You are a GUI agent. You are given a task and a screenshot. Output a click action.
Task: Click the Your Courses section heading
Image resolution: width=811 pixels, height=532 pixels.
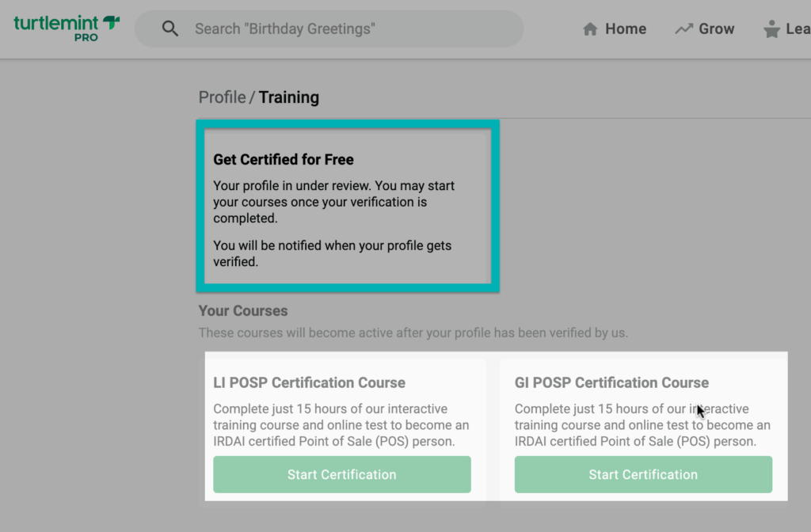click(243, 310)
